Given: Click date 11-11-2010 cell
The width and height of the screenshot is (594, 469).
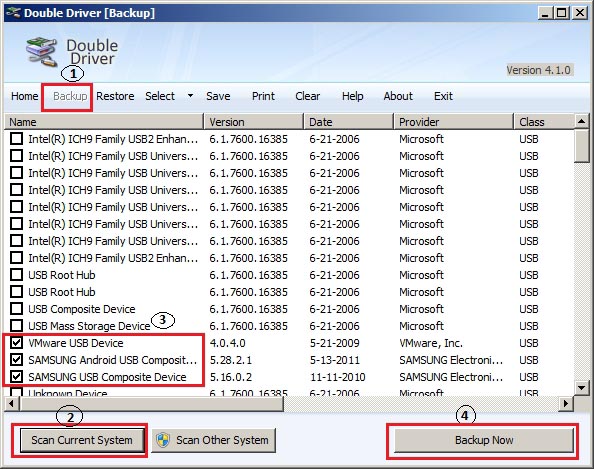Looking at the screenshot, I should pos(338,377).
